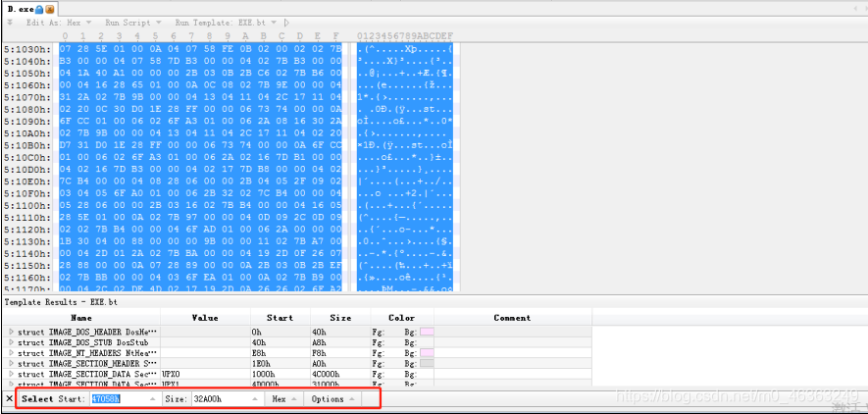Click the blue lock icon on D.exe tab
Viewport: 868px width, 414px height.
pos(39,10)
